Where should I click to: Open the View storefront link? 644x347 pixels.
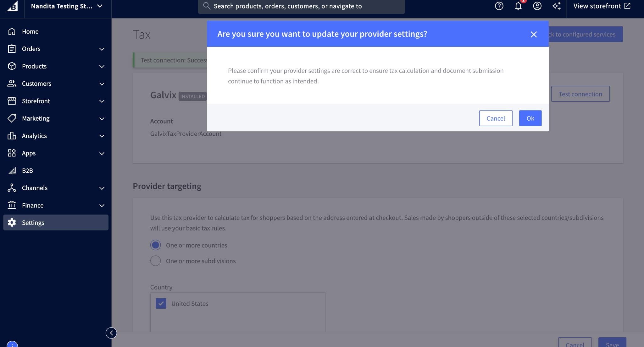[602, 6]
